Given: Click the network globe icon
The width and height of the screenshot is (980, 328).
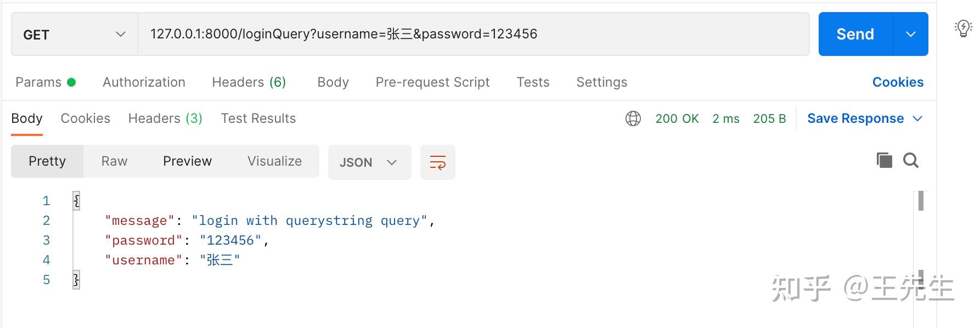Looking at the screenshot, I should [x=633, y=118].
